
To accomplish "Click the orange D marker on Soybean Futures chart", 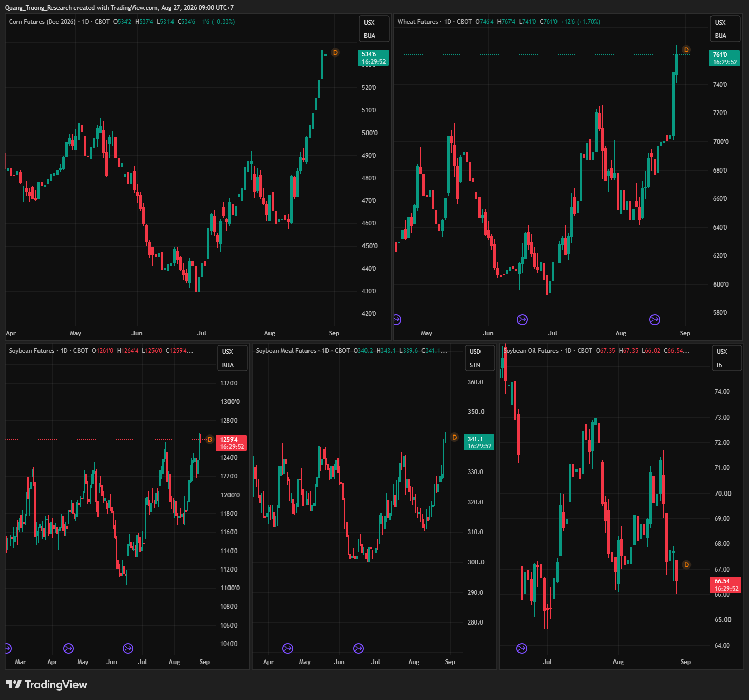I will tap(209, 439).
